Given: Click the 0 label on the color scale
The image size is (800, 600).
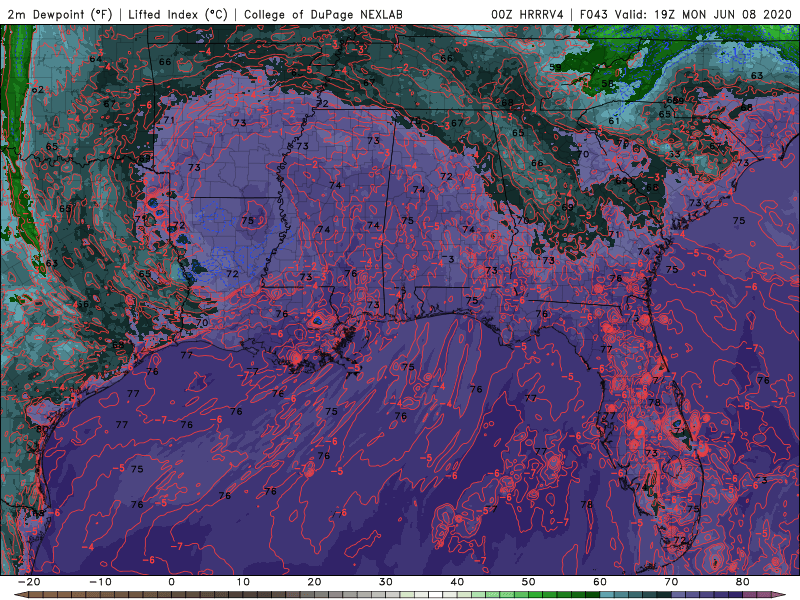Looking at the screenshot, I should (x=171, y=582).
